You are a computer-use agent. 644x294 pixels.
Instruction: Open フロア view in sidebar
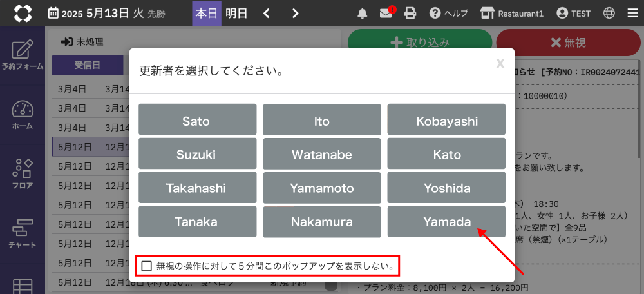23,174
